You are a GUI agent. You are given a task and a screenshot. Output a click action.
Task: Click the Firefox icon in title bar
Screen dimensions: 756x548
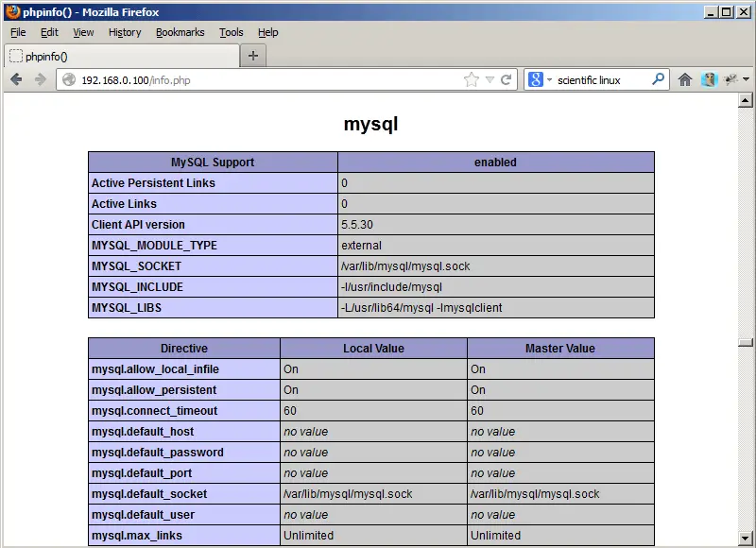click(13, 11)
